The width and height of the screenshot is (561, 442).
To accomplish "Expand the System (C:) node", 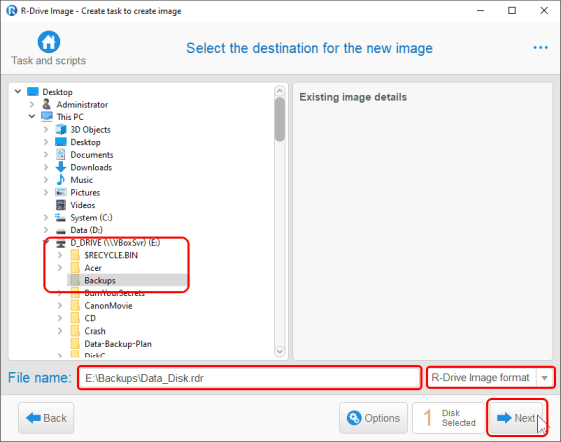I will click(46, 217).
